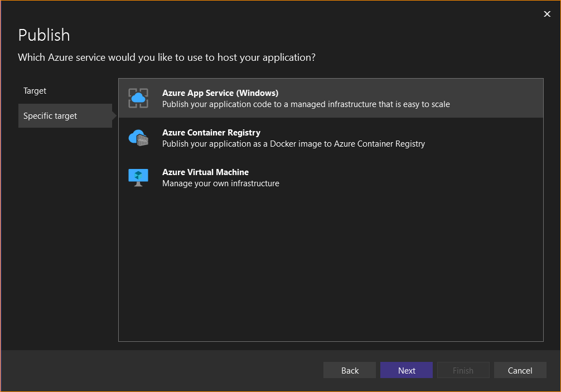Select the Specific target step

[50, 116]
